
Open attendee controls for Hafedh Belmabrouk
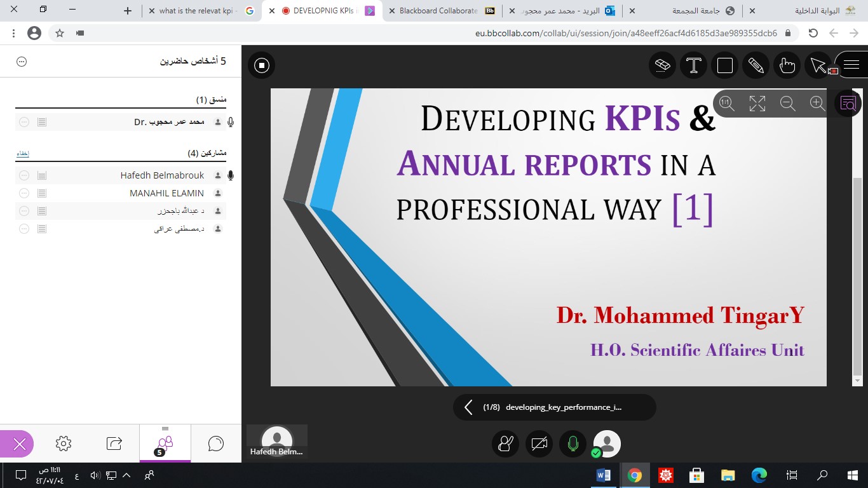point(24,175)
